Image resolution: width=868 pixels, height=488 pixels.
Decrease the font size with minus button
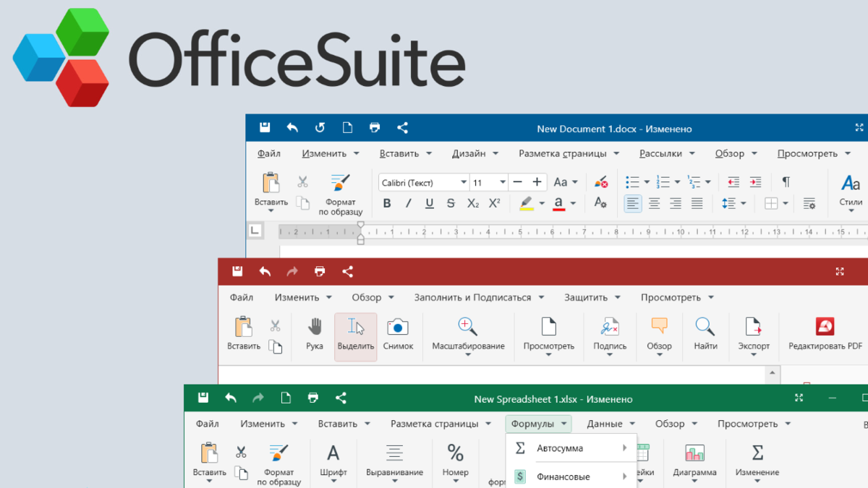point(517,182)
